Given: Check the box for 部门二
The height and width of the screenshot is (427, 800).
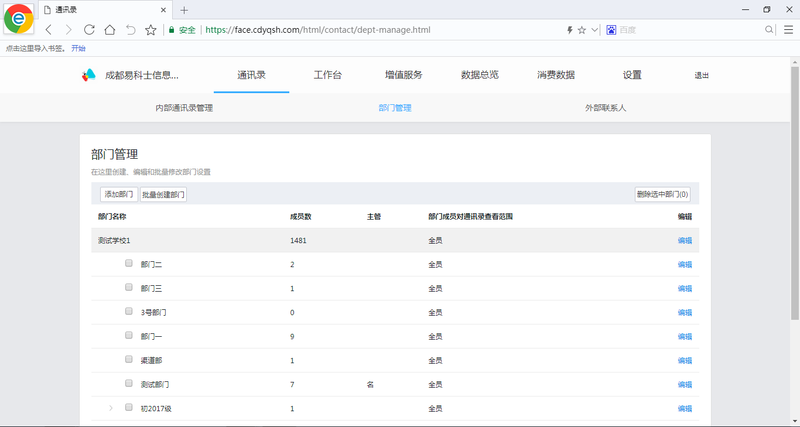Looking at the screenshot, I should click(x=129, y=264).
